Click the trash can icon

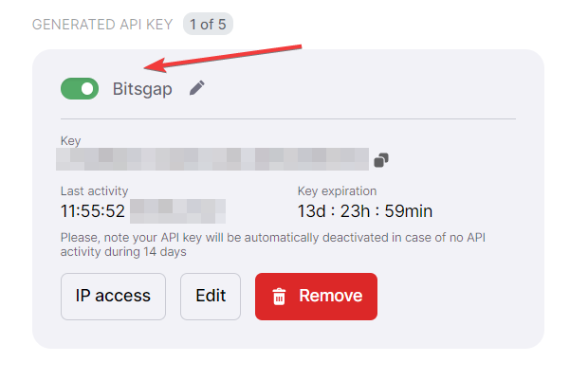[x=279, y=297]
